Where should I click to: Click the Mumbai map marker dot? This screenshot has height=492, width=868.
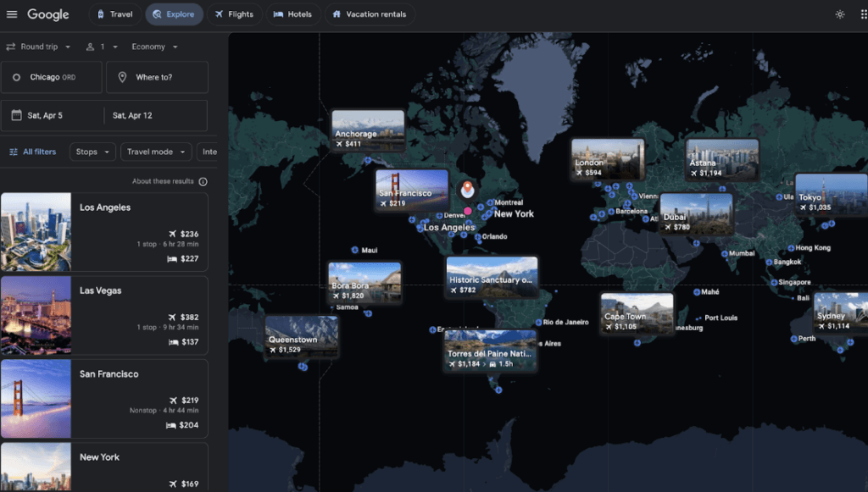pos(725,253)
